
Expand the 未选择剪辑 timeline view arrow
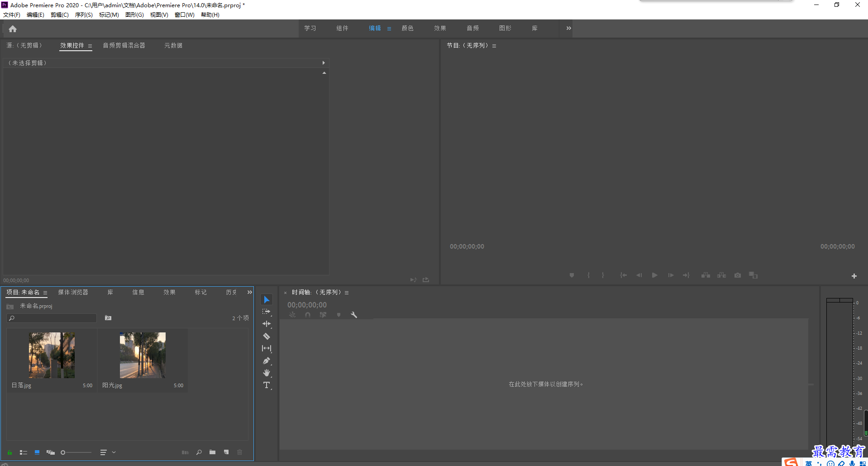(x=324, y=63)
